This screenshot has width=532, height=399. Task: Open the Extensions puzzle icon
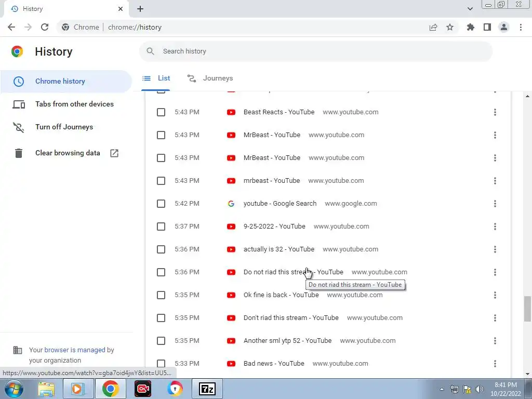click(x=471, y=27)
